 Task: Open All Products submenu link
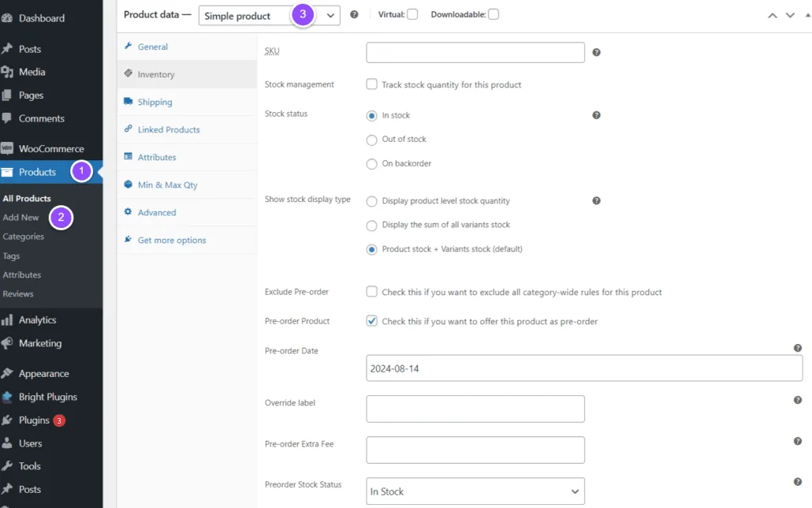(x=27, y=199)
